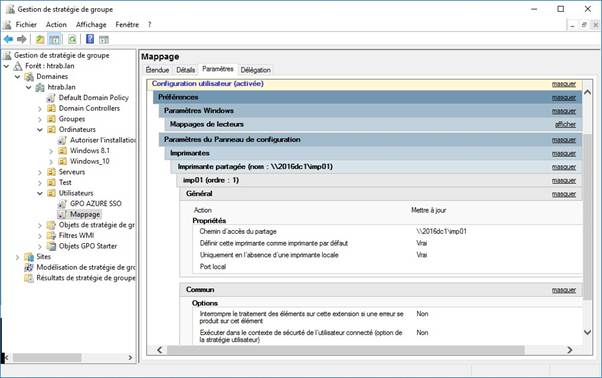The image size is (602, 378).
Task: Click the \\2016dc1\imp01 share path value
Action: 442,231
